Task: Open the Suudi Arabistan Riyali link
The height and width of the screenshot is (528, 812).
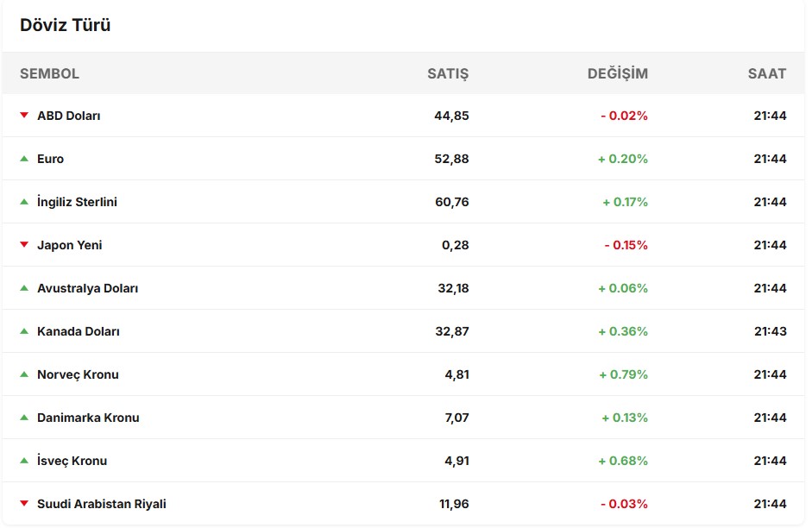Action: point(102,504)
